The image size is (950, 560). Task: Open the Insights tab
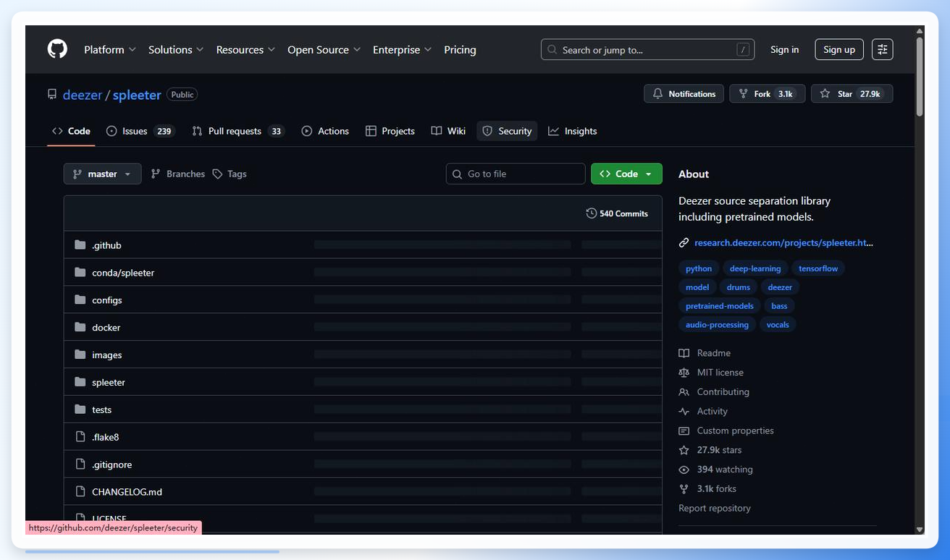pyautogui.click(x=573, y=131)
